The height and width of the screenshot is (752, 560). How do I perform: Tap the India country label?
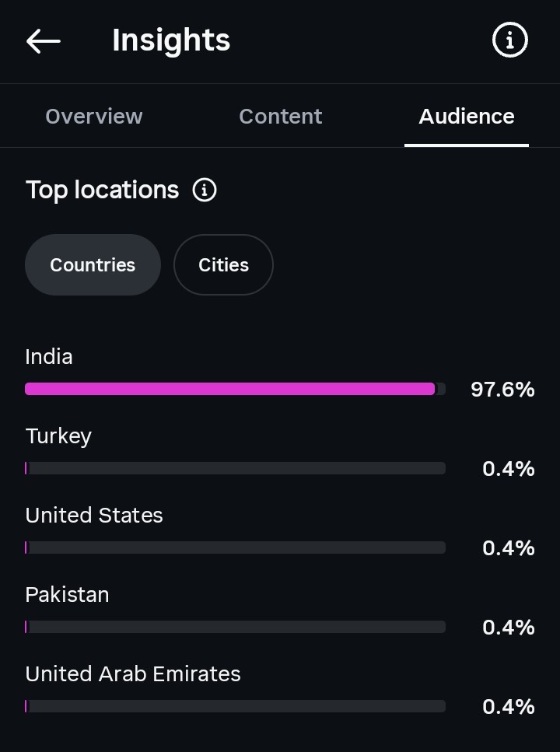tap(49, 357)
